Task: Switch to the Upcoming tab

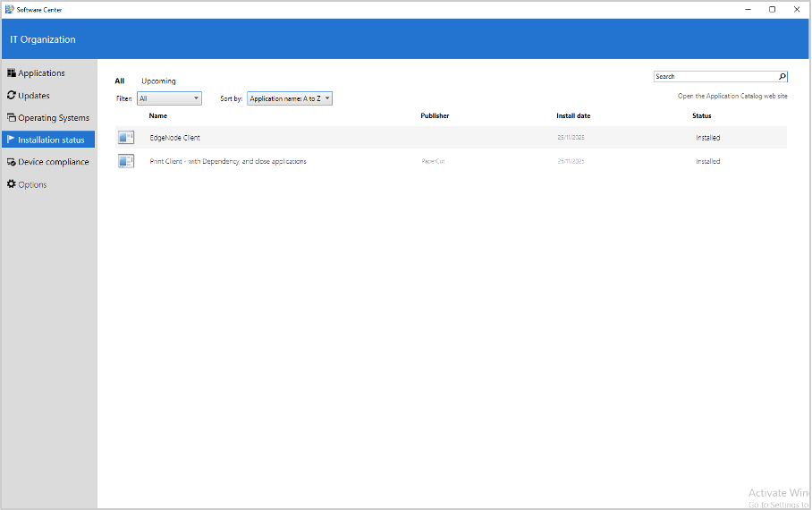Action: 158,81
